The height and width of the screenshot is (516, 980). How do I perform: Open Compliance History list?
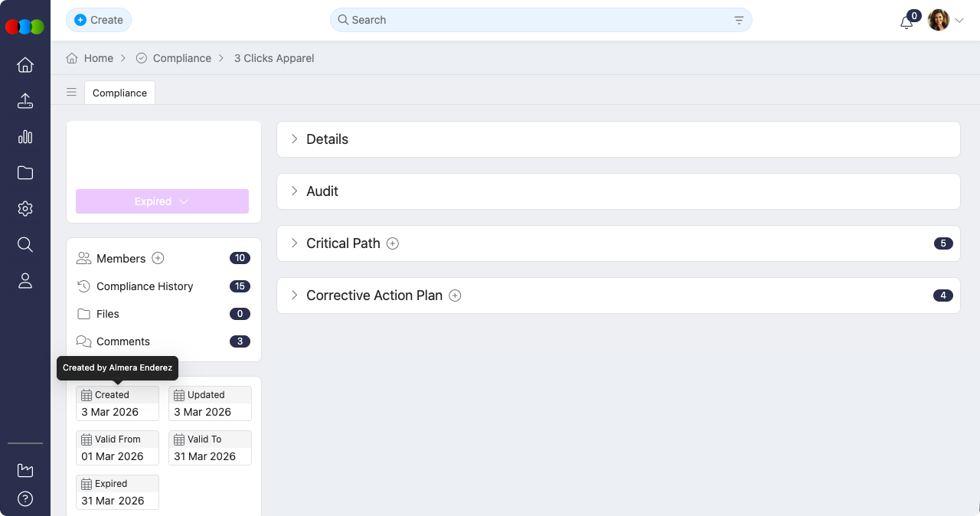(x=145, y=286)
